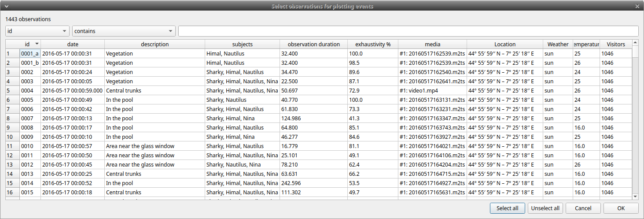Click the filter text input field
The width and height of the screenshot is (644, 219).
408,31
